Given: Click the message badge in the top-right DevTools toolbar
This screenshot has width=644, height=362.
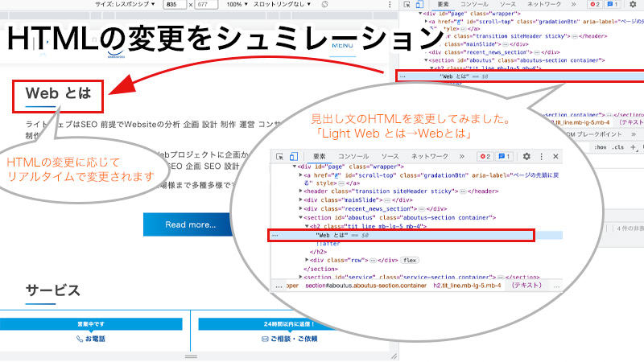Looking at the screenshot, I should coord(613,4).
